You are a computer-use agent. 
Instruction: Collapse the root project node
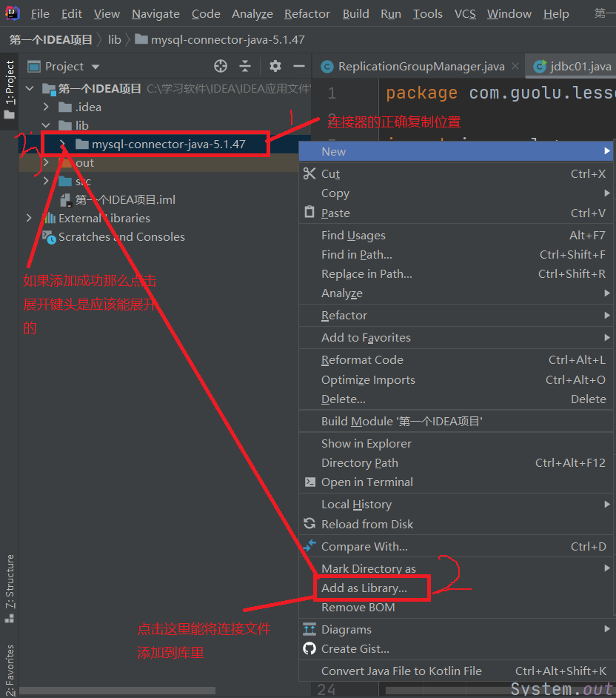click(30, 89)
